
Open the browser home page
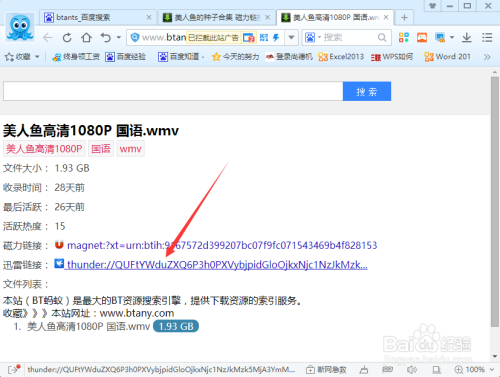(87, 38)
